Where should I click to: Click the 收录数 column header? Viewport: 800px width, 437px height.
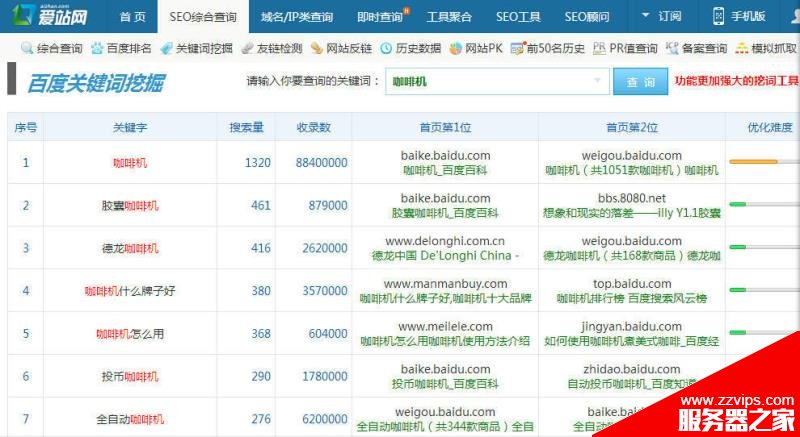(x=313, y=127)
